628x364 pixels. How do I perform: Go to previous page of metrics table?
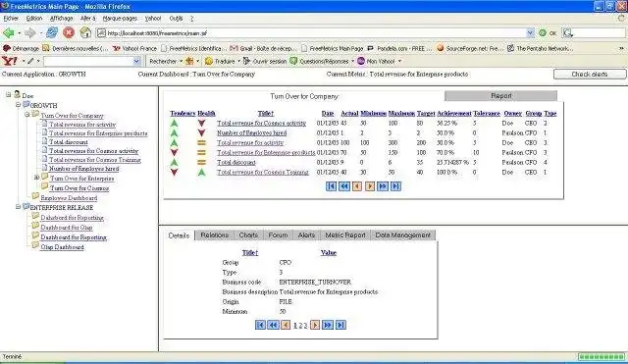(357, 186)
